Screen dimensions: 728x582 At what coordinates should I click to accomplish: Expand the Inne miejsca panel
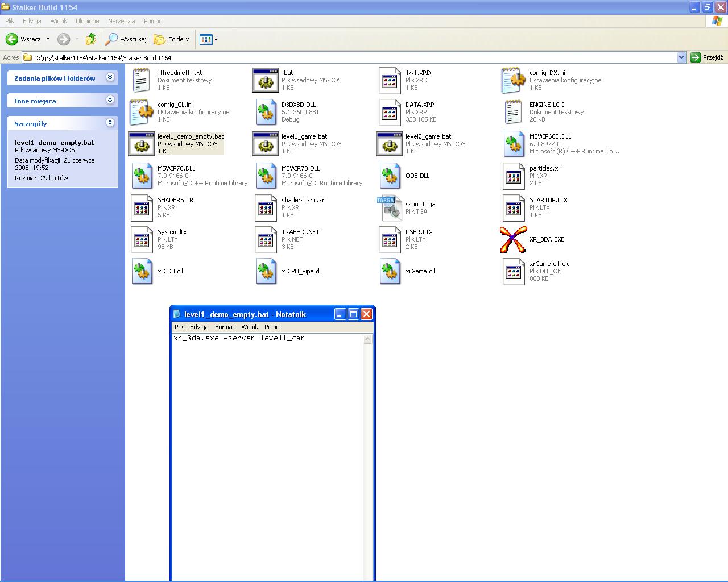110,100
